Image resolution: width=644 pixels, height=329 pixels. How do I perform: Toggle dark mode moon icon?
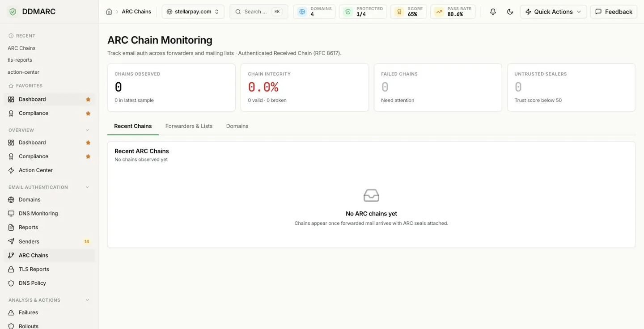tap(510, 12)
